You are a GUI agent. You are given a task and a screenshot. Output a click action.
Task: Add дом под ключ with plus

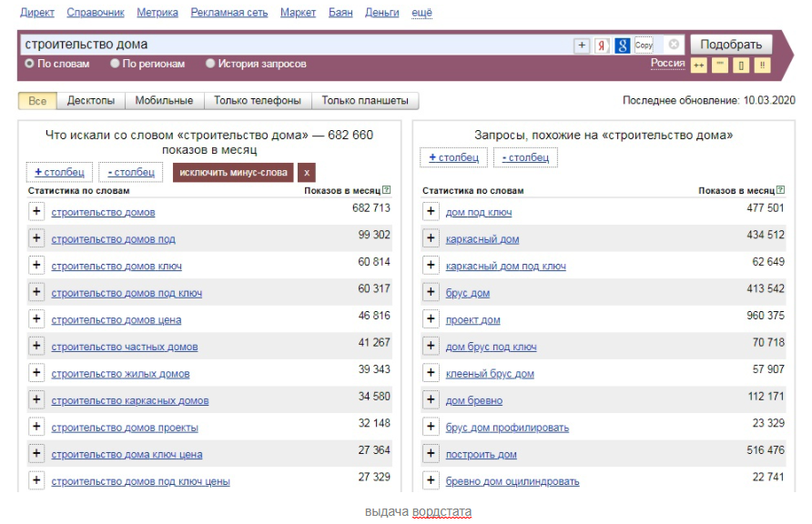click(x=431, y=211)
